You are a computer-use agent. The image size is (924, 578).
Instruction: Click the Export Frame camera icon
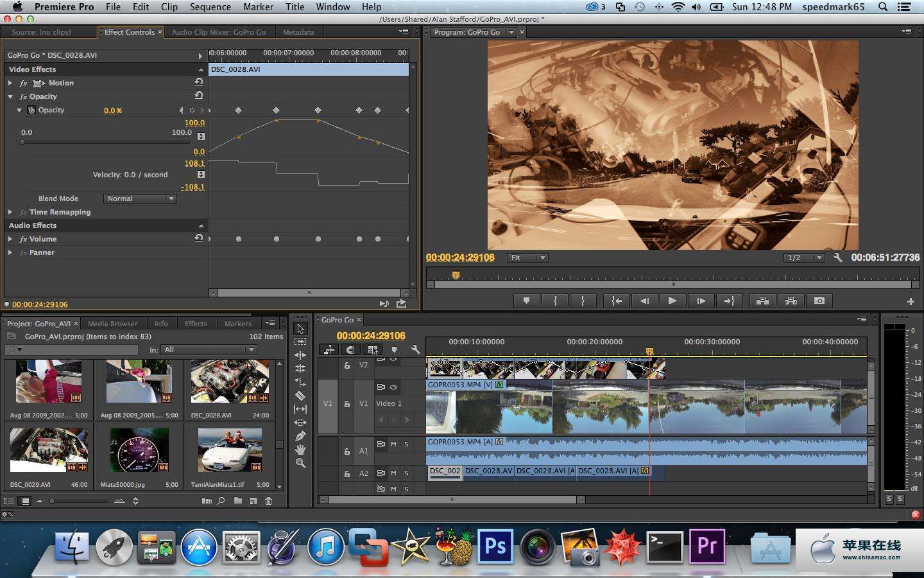819,301
